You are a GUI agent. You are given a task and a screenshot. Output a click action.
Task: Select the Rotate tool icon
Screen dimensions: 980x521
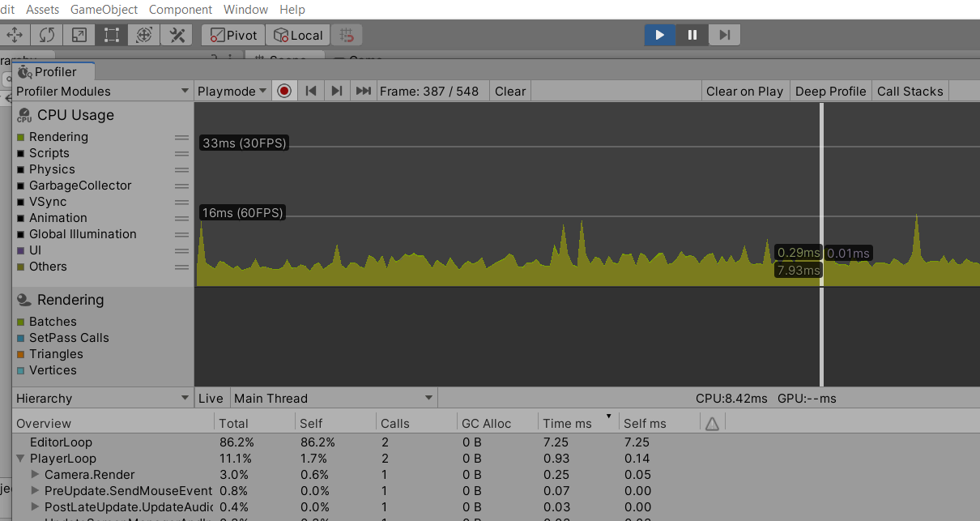tap(46, 35)
